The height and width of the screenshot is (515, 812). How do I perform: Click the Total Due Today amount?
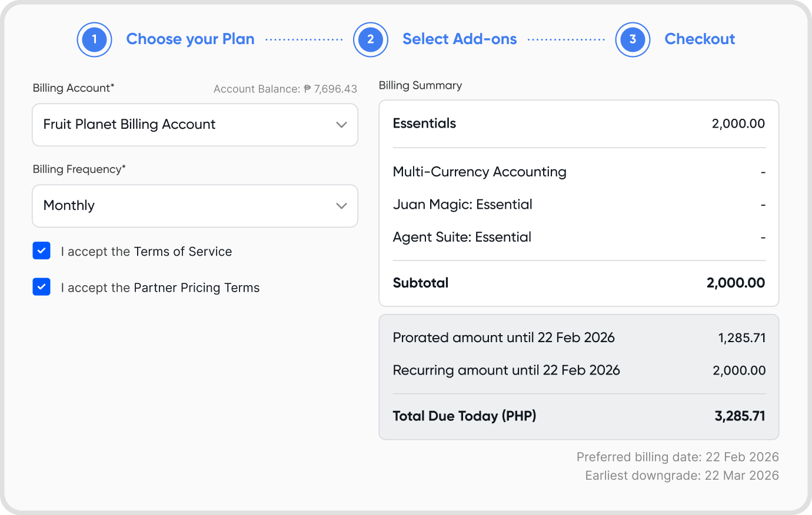(x=740, y=416)
